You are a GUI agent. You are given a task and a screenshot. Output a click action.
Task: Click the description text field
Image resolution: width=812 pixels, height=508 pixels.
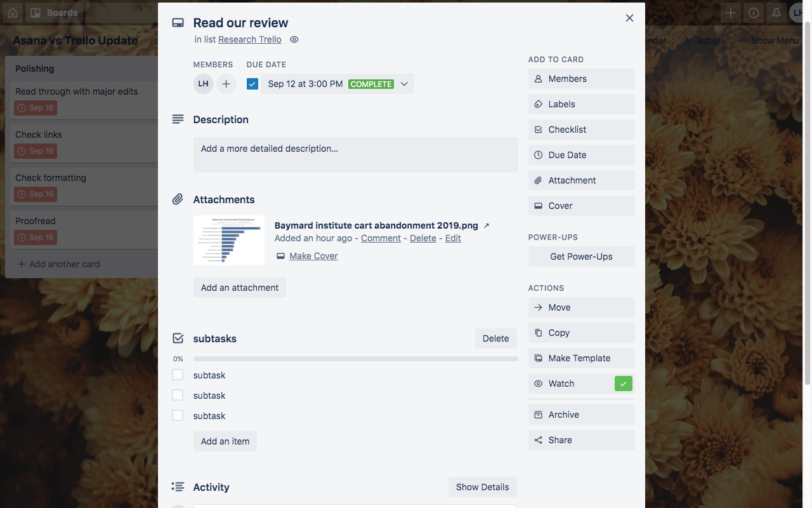tap(355, 154)
